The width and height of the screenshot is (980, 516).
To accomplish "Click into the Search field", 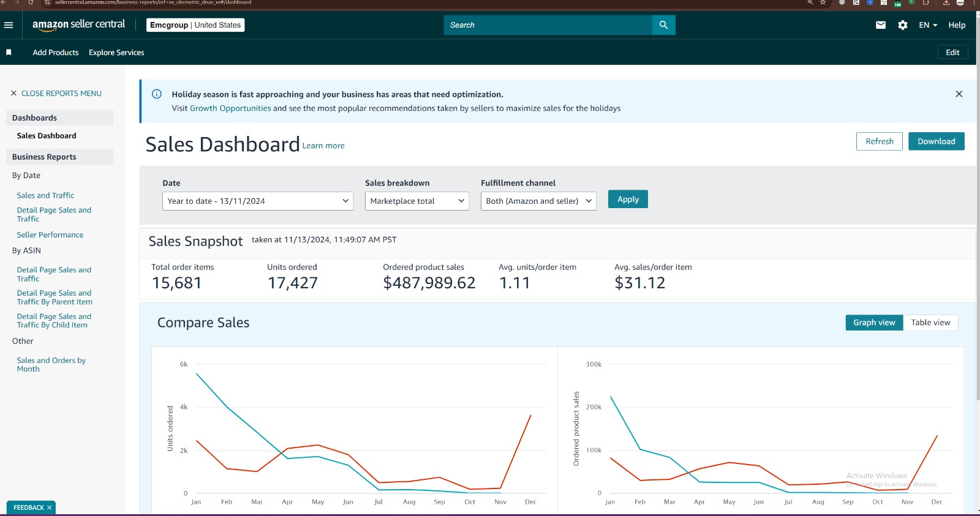I will pyautogui.click(x=548, y=25).
